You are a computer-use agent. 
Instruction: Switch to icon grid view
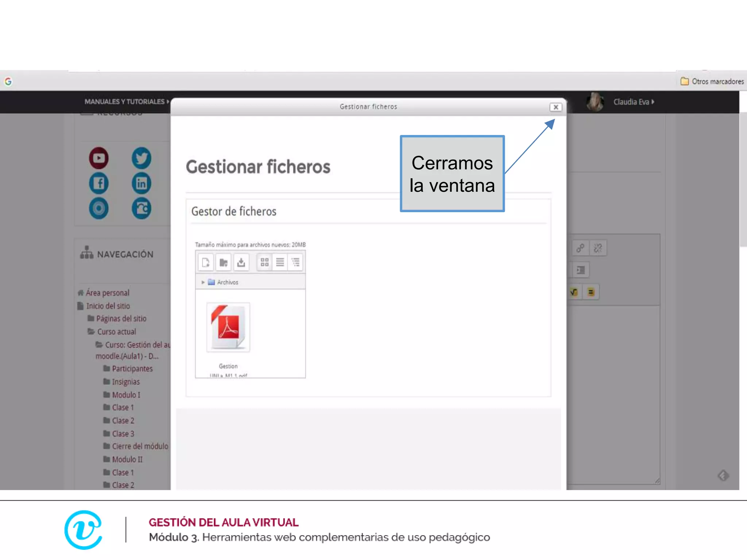click(x=264, y=262)
